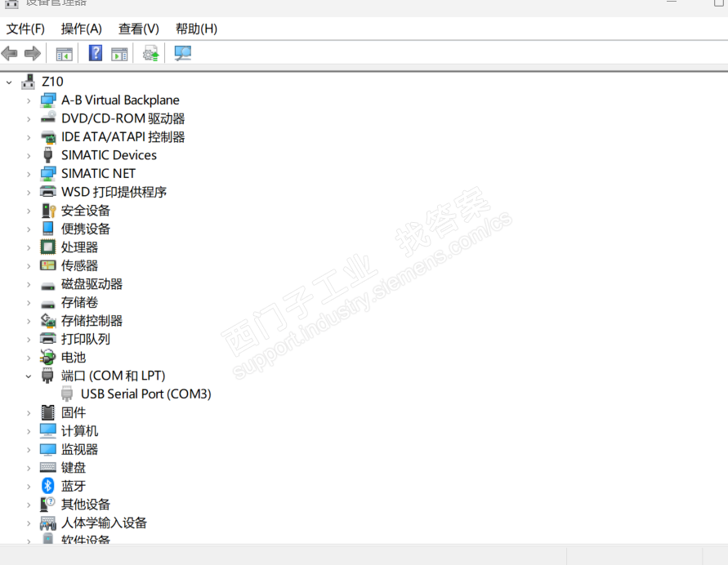Select USB Serial Port (COM3) entry
This screenshot has height=565, width=728.
coord(145,394)
